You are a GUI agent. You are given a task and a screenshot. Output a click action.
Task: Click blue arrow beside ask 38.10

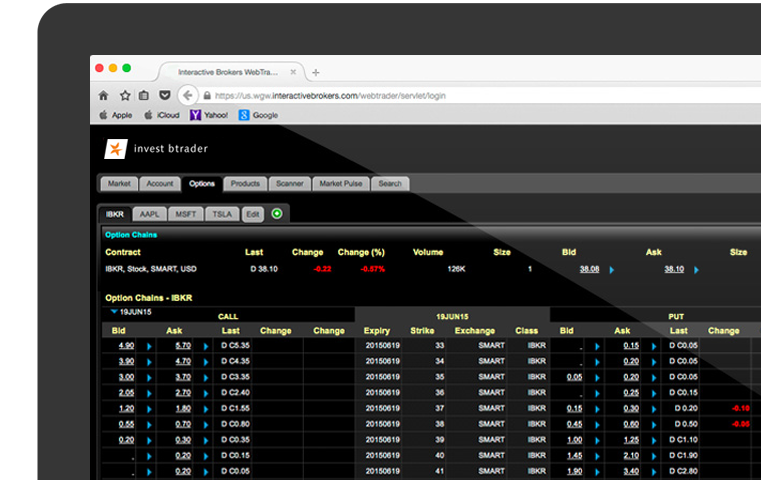coord(696,270)
